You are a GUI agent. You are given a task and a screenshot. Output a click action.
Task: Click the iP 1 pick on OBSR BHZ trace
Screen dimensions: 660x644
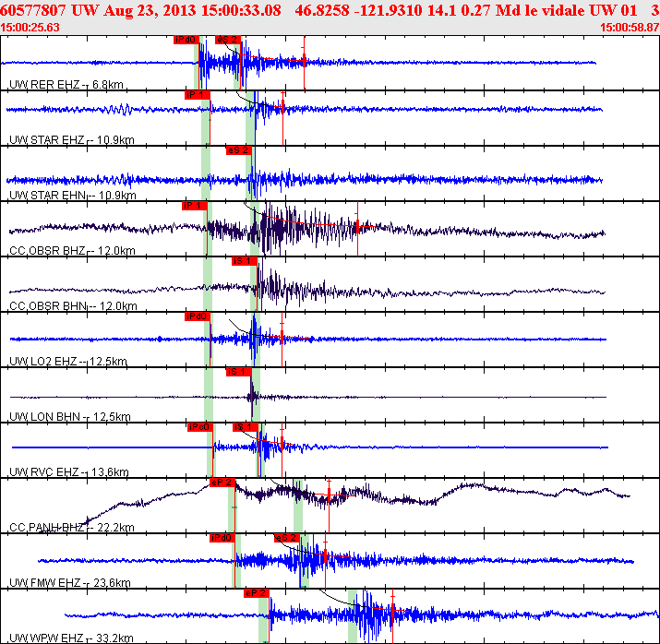tap(195, 206)
